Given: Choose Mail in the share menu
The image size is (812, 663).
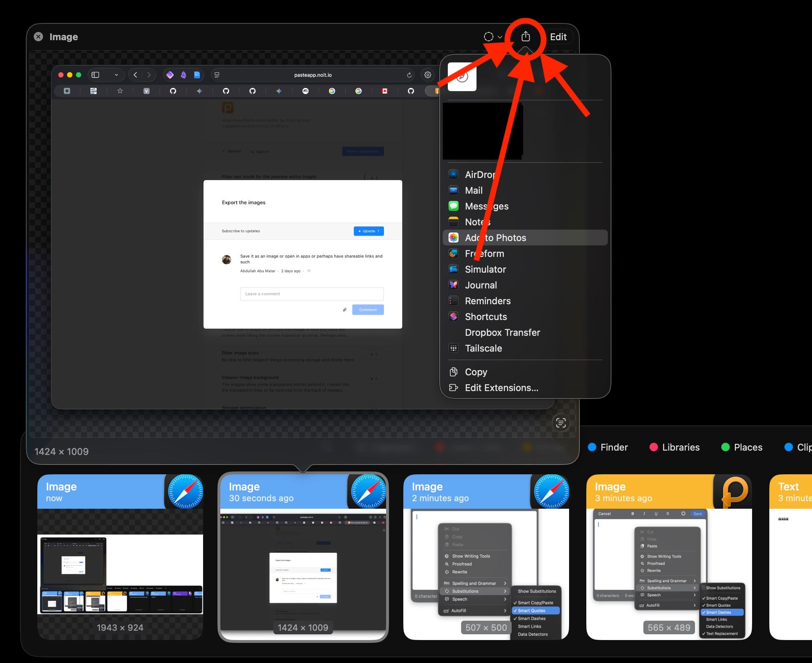Looking at the screenshot, I should [x=525, y=190].
